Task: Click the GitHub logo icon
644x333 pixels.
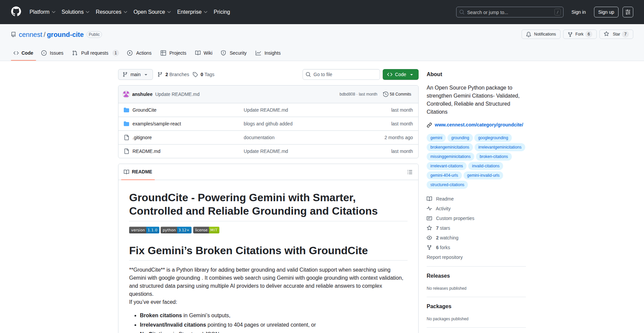Action: coord(16,12)
